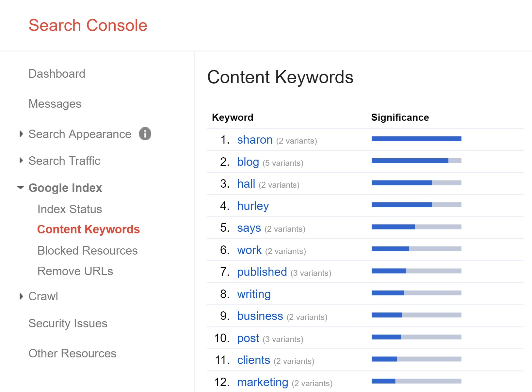Open the 'sharon' keyword details
This screenshot has height=392, width=532.
(x=255, y=140)
